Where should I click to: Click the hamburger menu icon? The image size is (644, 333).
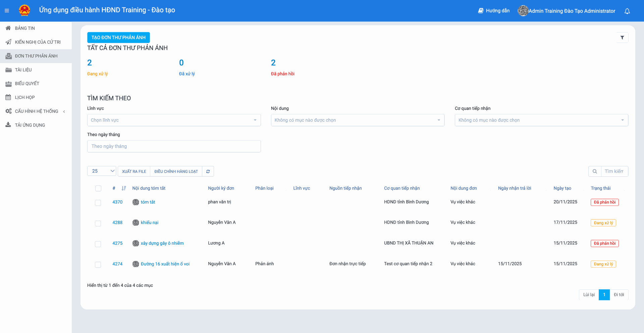point(7,11)
